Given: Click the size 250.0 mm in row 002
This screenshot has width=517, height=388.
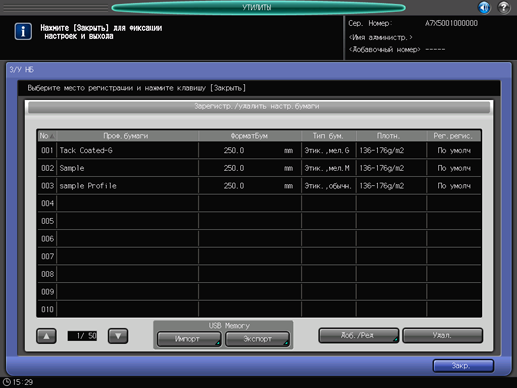Looking at the screenshot, I should (x=258, y=168).
